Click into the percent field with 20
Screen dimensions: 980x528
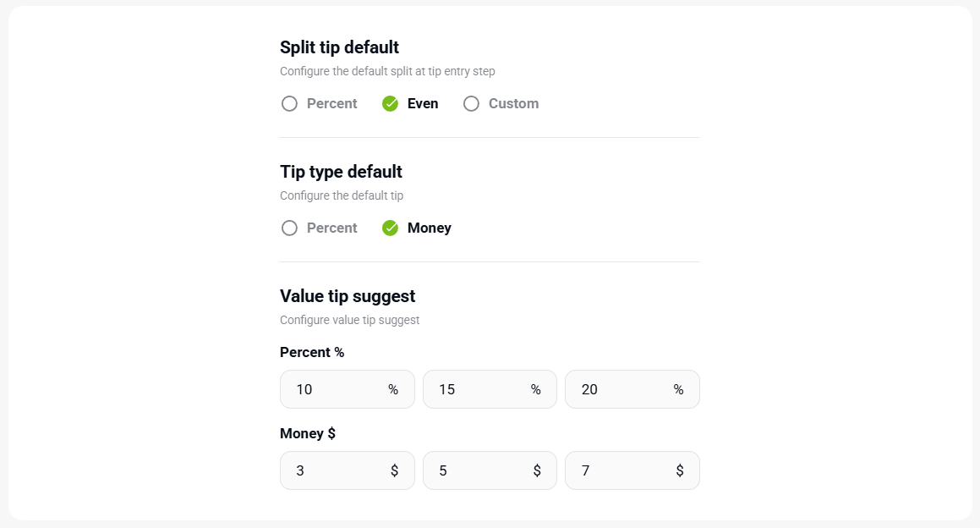[620, 389]
